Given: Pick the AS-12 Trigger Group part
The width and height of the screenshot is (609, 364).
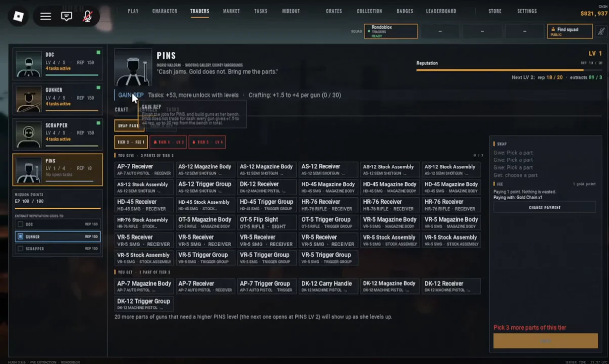Looking at the screenshot, I should click(x=205, y=187).
